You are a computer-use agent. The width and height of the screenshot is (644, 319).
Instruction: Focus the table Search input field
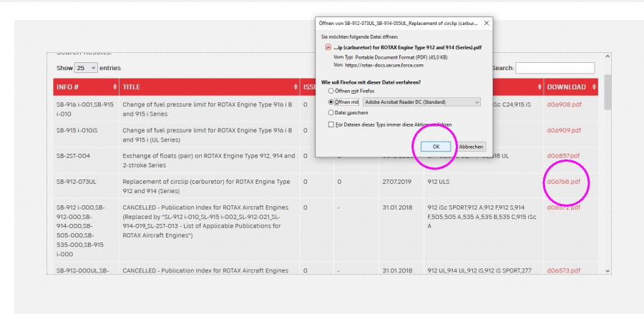click(x=555, y=68)
